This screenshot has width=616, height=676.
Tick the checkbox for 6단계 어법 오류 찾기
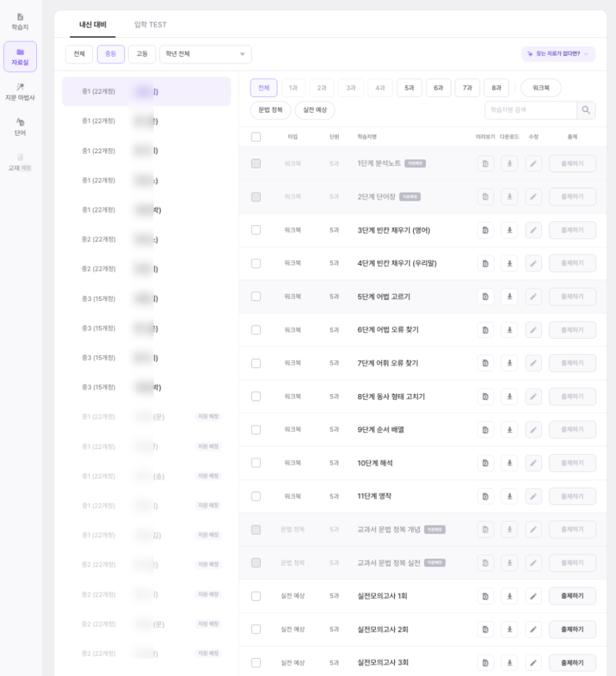tap(256, 330)
